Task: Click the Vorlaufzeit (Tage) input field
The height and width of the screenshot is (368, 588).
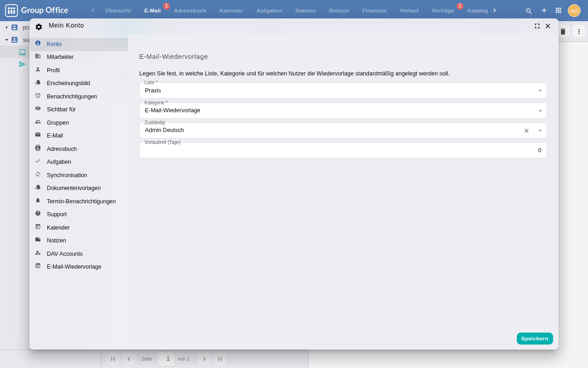Action: pos(343,150)
